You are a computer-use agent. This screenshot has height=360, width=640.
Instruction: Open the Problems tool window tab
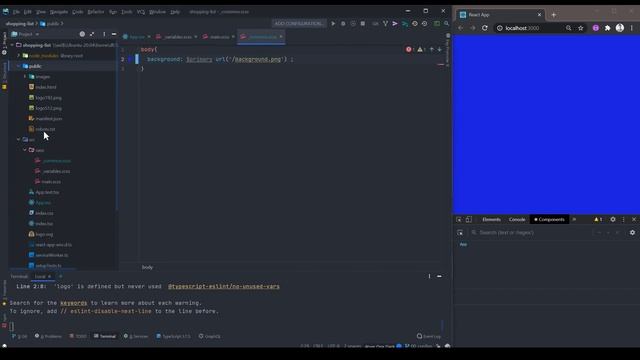(x=48, y=336)
